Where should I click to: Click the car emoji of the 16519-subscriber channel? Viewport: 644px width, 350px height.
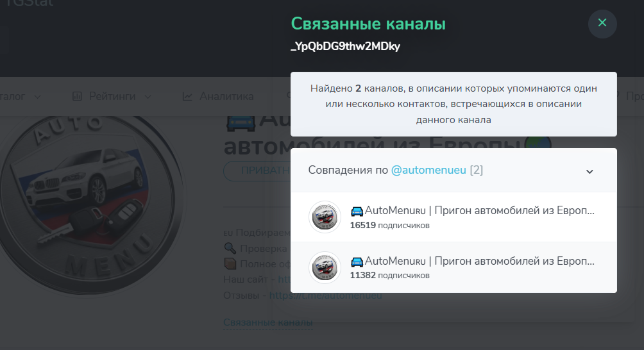click(x=357, y=212)
